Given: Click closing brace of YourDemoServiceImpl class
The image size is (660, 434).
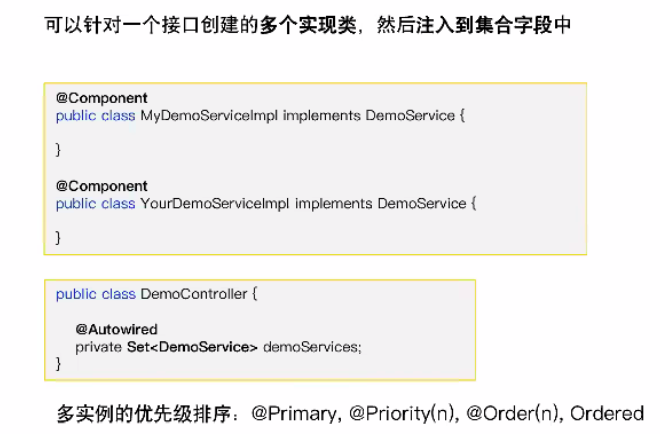Looking at the screenshot, I should tap(58, 237).
